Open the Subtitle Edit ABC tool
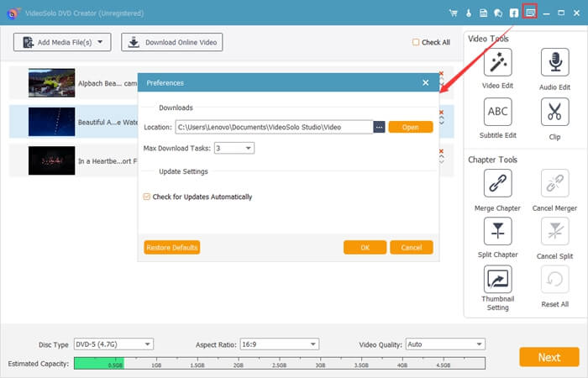 point(497,112)
